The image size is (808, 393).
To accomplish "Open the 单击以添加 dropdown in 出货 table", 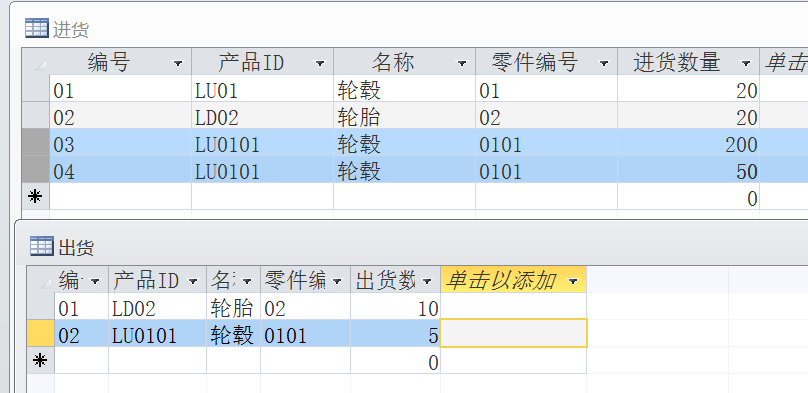I will pos(573,281).
